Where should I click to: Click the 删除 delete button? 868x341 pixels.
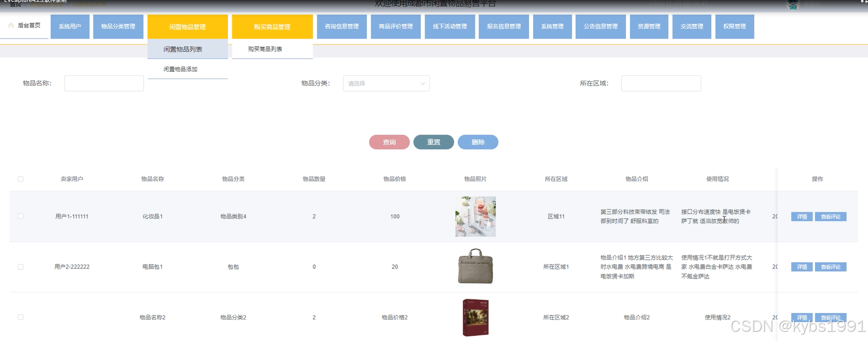click(x=478, y=142)
